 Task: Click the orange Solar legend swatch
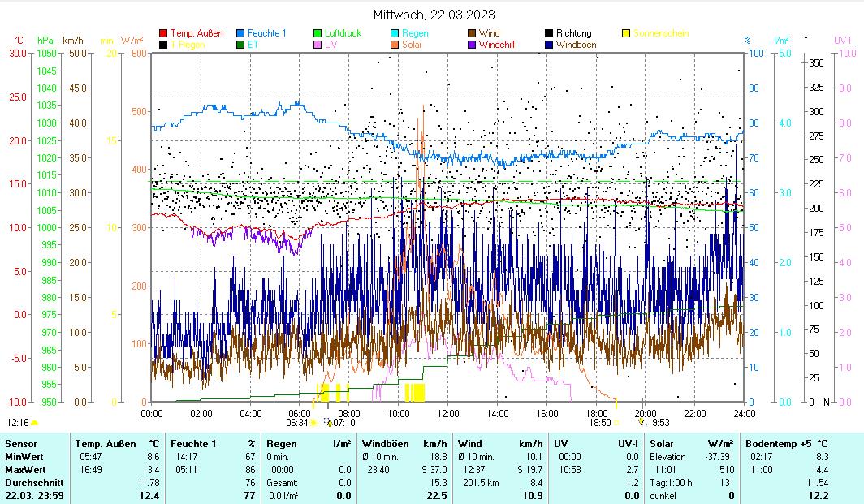point(395,45)
